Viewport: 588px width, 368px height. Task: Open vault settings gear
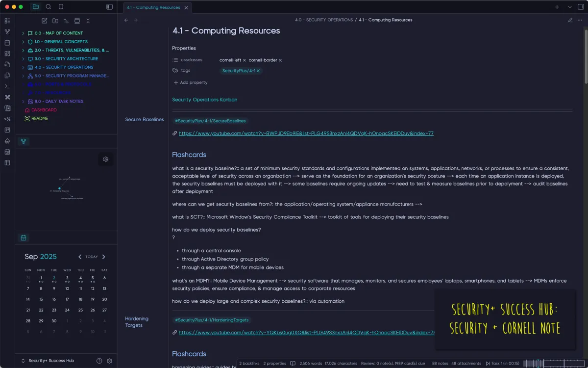coord(110,361)
